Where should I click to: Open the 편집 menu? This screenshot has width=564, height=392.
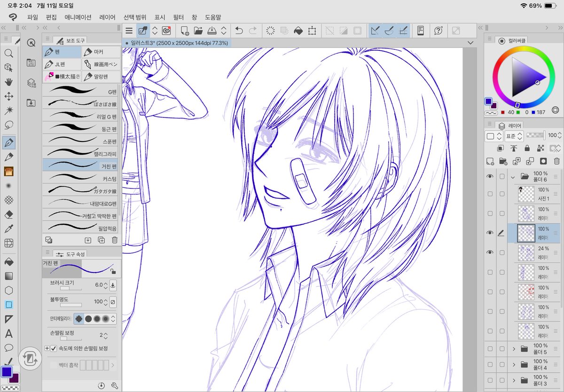click(51, 17)
